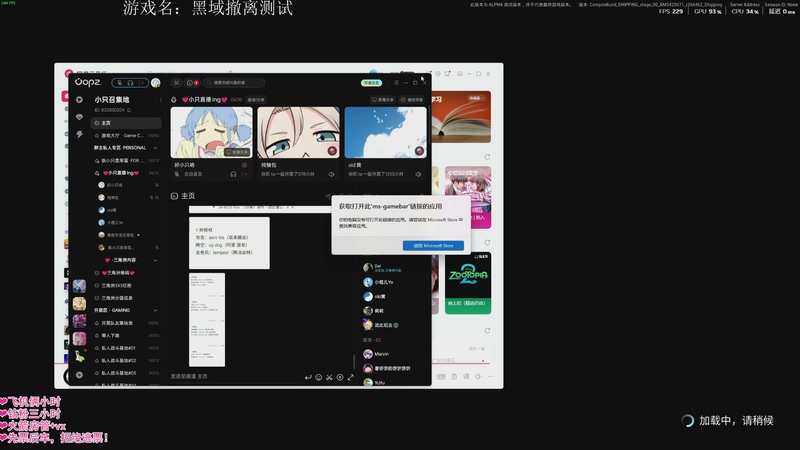Open the voice channel labeled FOR
This screenshot has height=450, width=800.
pyautogui.click(x=126, y=160)
